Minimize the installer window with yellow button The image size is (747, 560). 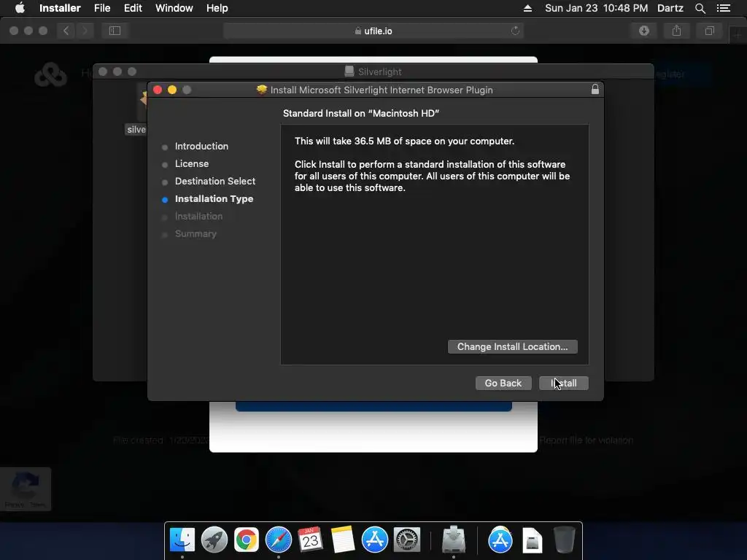point(172,90)
